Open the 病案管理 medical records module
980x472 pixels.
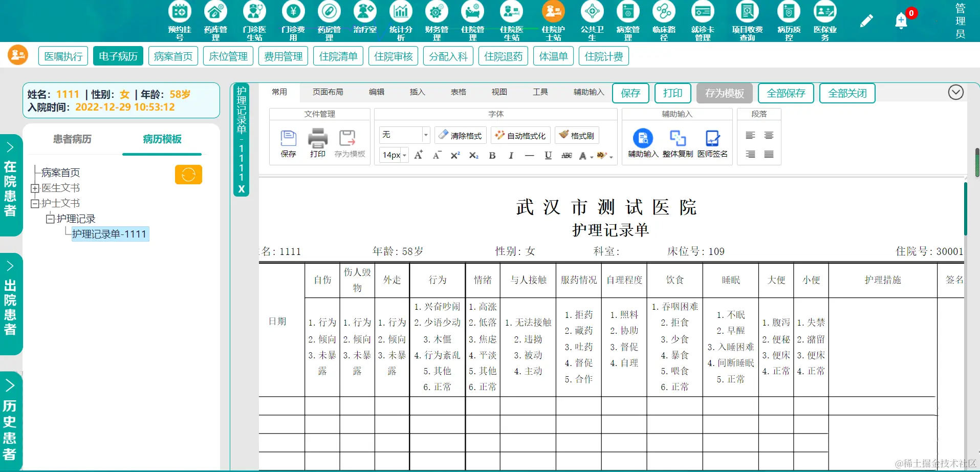pyautogui.click(x=628, y=20)
